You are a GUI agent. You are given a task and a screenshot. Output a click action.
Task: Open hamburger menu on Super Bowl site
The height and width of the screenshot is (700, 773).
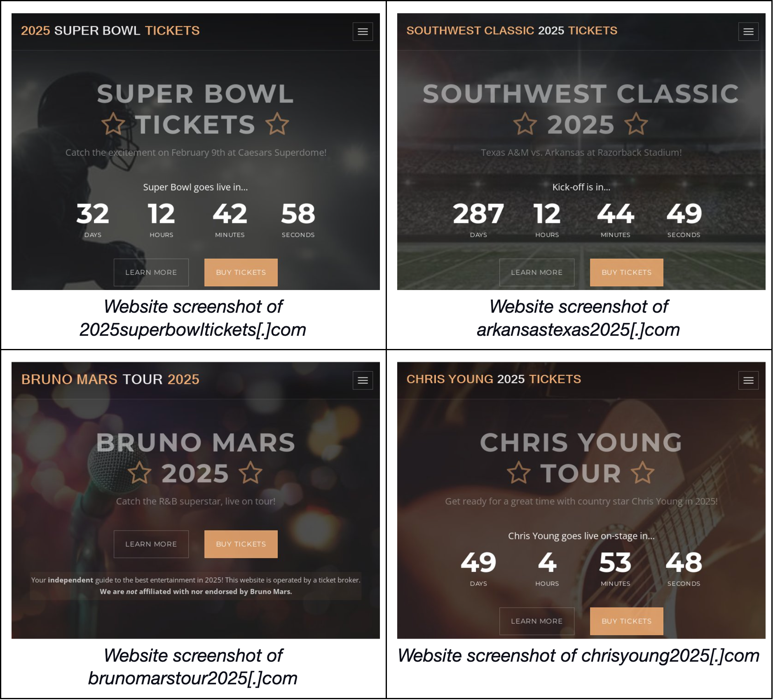[363, 32]
